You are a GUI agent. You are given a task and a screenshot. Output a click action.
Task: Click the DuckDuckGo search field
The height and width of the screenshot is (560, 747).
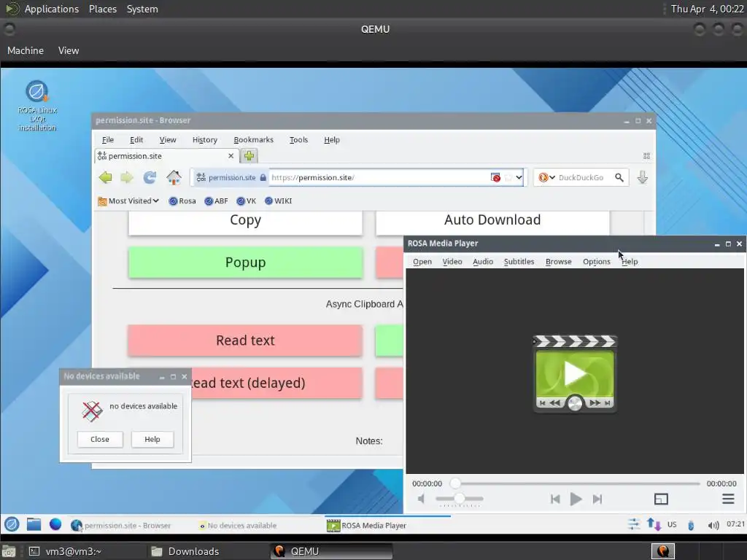coord(583,178)
